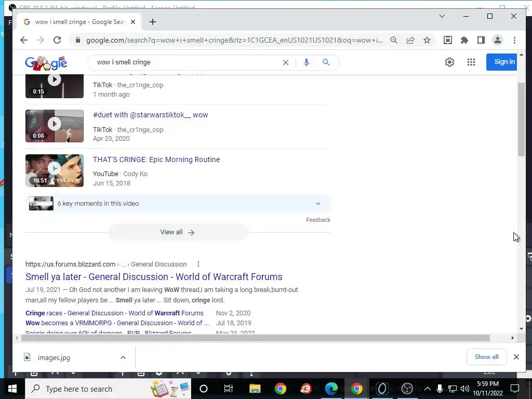Open the 'Cringe races' forum sublink
The height and width of the screenshot is (399, 532).
114,313
